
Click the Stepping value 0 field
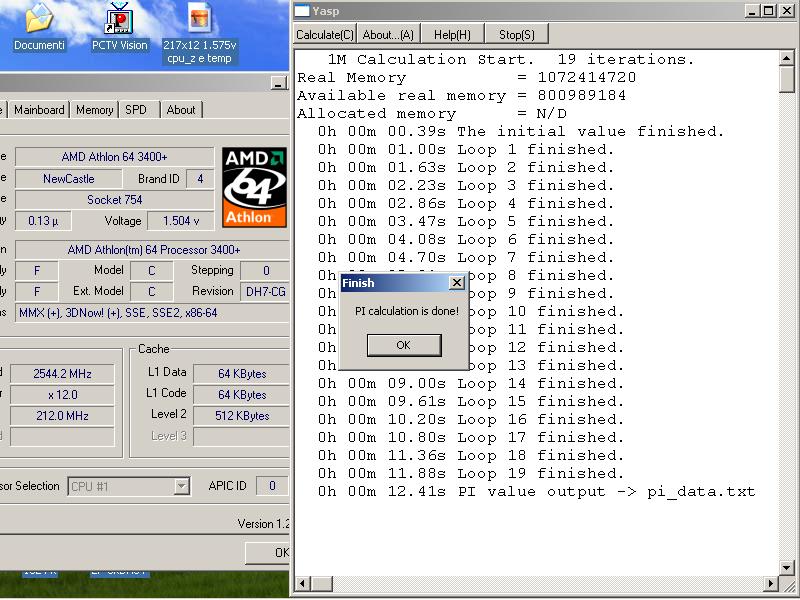click(x=265, y=270)
